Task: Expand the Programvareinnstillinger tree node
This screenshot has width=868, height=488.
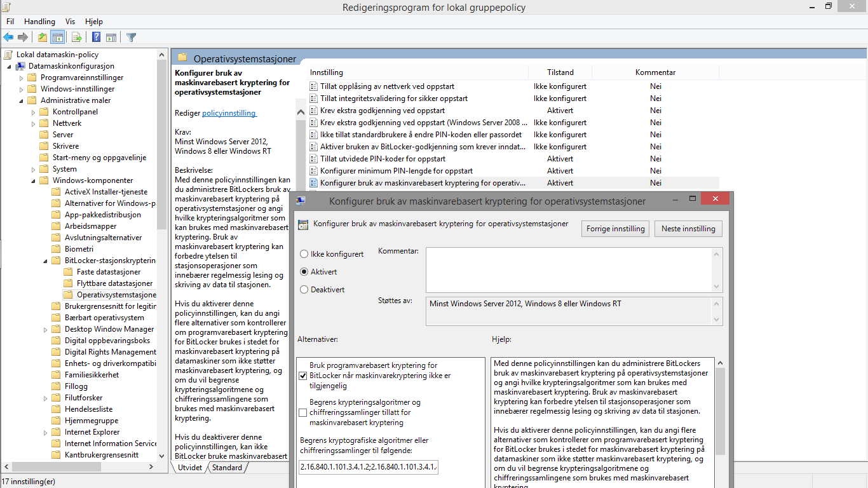Action: [22, 78]
